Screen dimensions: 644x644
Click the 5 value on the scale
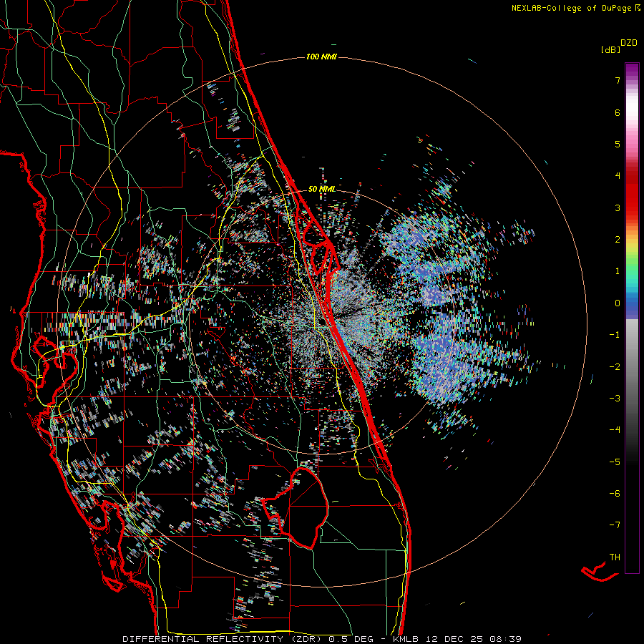coord(618,144)
